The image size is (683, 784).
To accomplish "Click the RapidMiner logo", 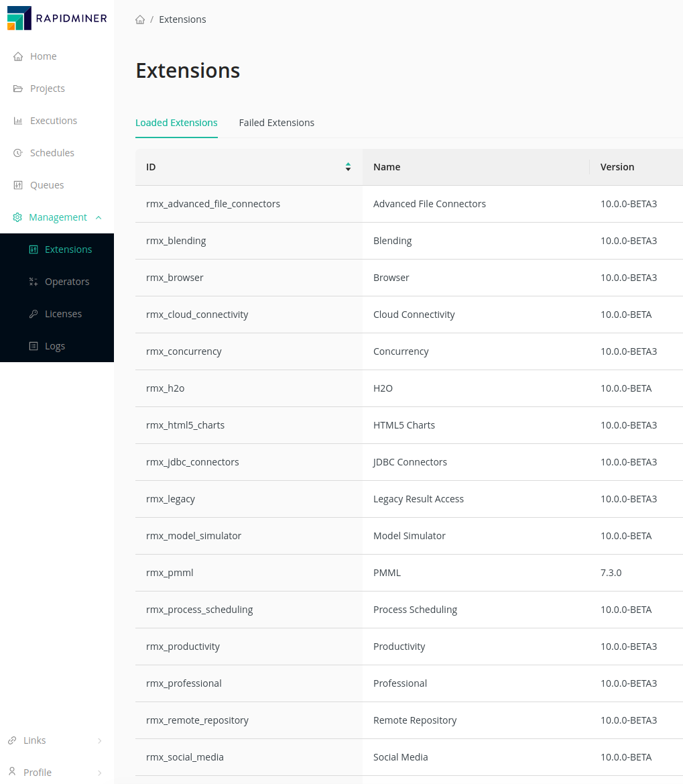I will click(x=56, y=18).
